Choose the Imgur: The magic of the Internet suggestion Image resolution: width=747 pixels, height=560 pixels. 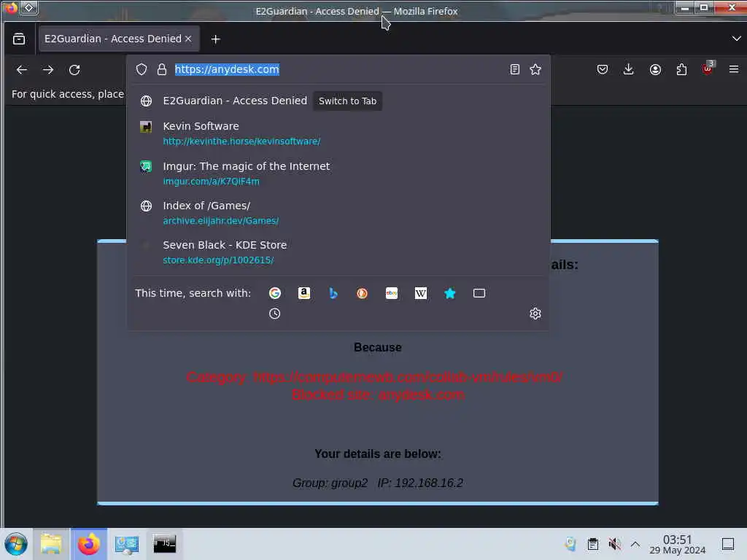[x=338, y=174]
